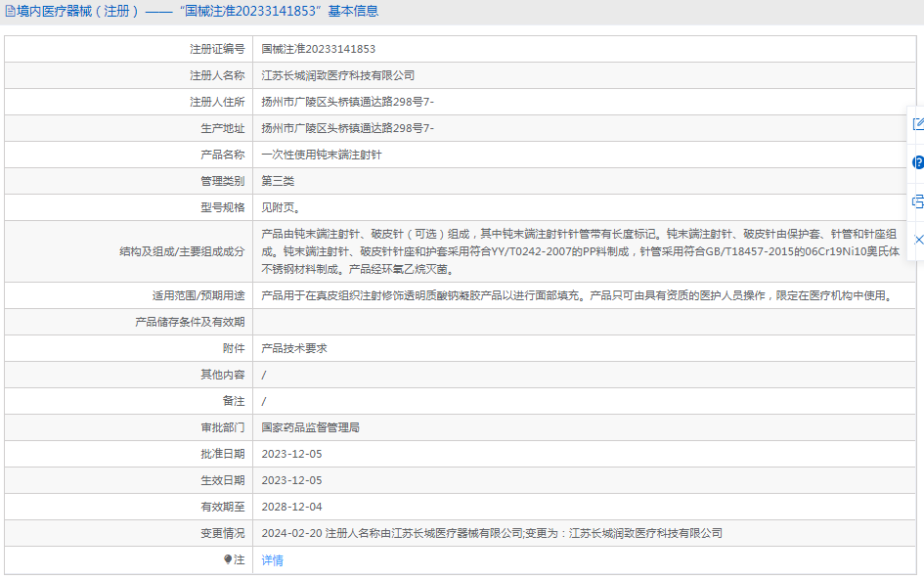Viewport: 924px width, 579px height.
Task: Click the 有效期至 label
Action: [223, 507]
